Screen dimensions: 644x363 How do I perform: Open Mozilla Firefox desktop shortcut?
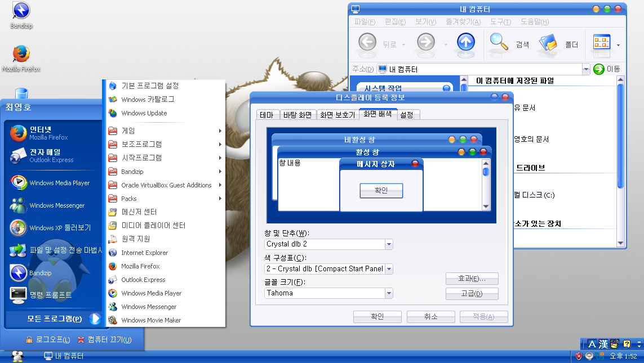[x=21, y=59]
